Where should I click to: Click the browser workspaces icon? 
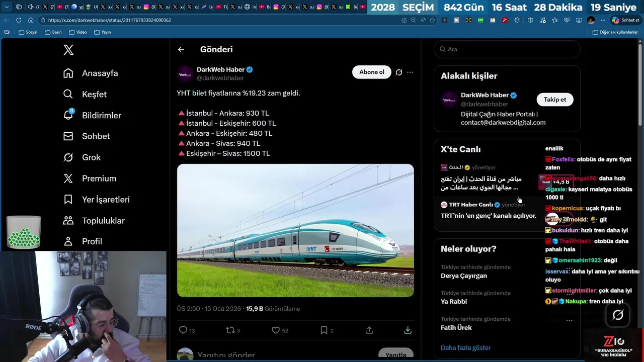point(19,7)
